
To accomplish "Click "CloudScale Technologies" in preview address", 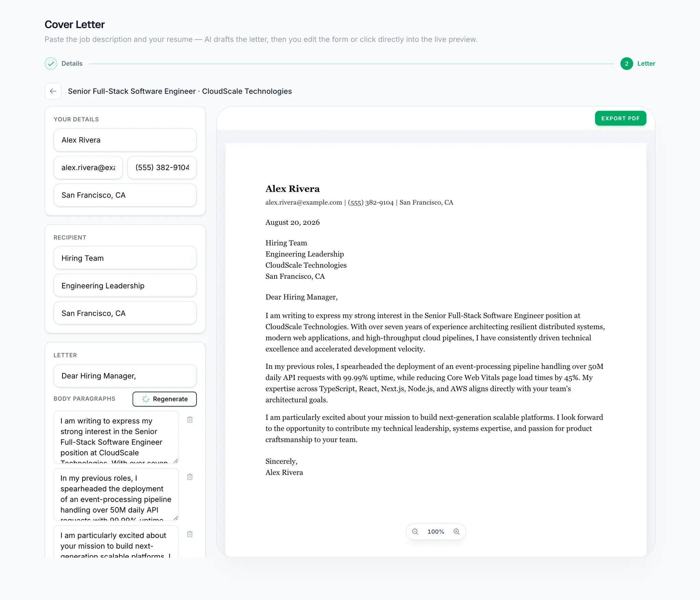I will pos(306,265).
